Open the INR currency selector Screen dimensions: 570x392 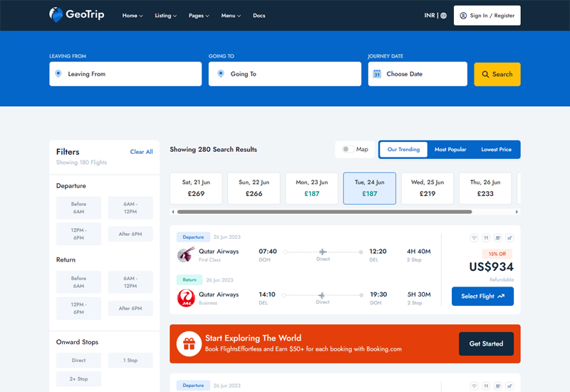[430, 16]
